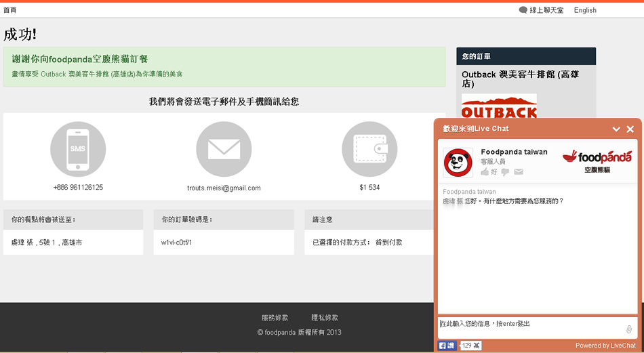Click the Foodpanda taiwan agent name in chat
Image resolution: width=644 pixels, height=353 pixels.
tap(515, 152)
